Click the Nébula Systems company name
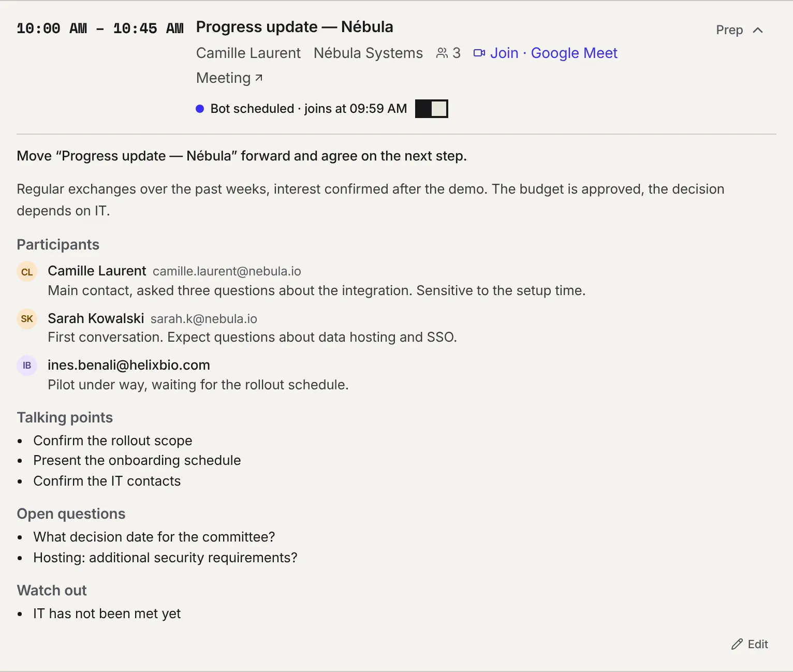The image size is (793, 672). (x=368, y=53)
